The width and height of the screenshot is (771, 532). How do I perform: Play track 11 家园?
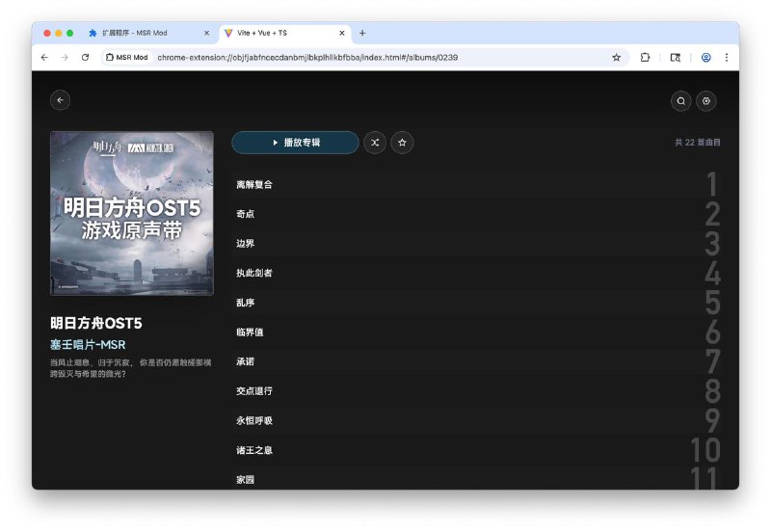click(x=476, y=477)
